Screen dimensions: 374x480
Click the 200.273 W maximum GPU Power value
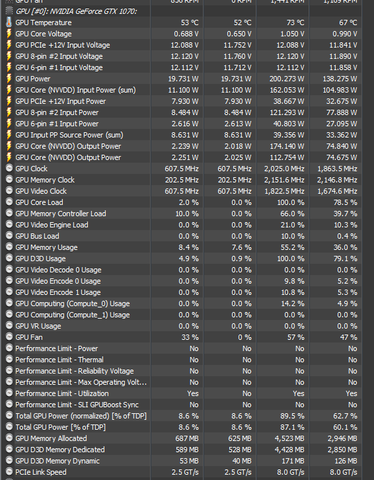pos(287,79)
